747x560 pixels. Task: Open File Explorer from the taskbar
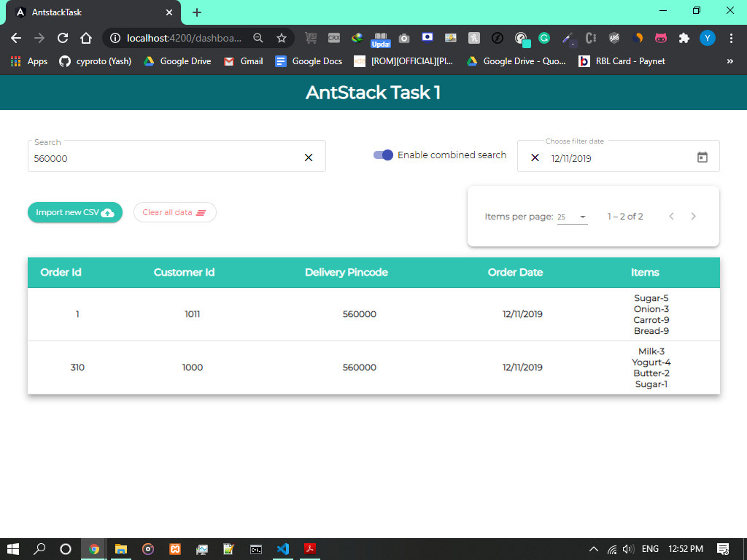pos(121,549)
